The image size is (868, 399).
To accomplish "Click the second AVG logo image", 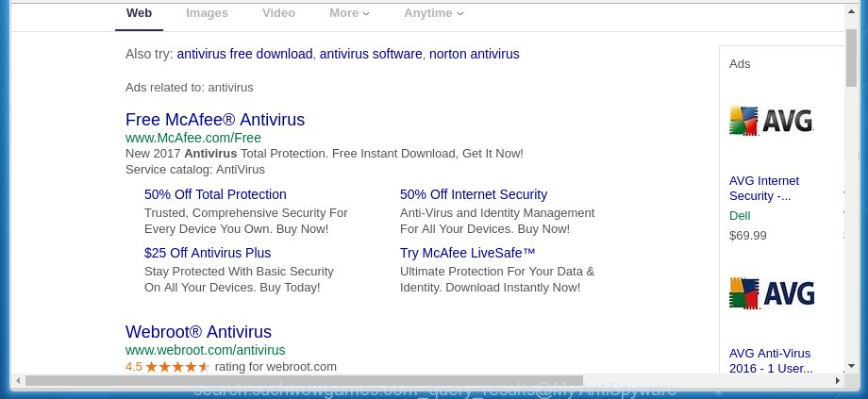I will click(771, 293).
